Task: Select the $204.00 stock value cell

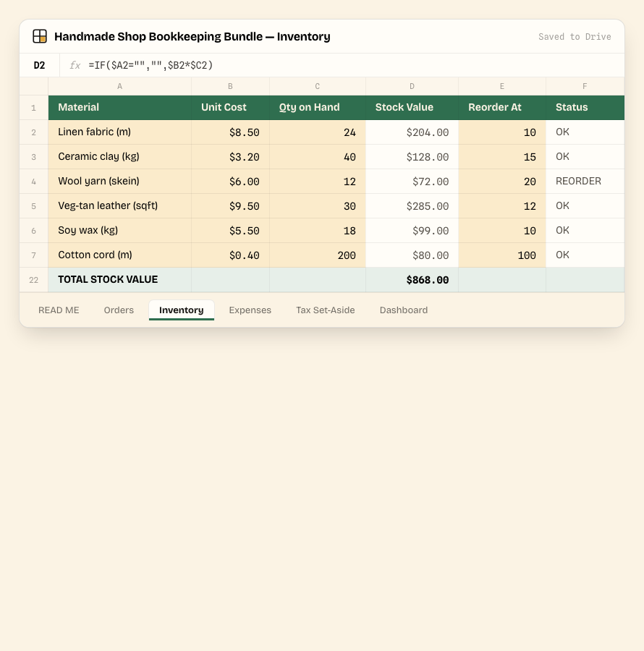Action: point(412,132)
